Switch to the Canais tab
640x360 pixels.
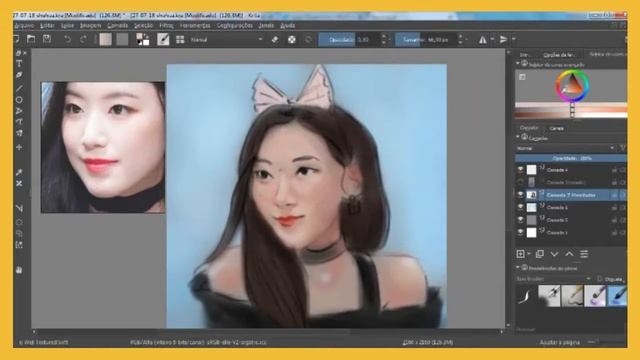pos(556,128)
